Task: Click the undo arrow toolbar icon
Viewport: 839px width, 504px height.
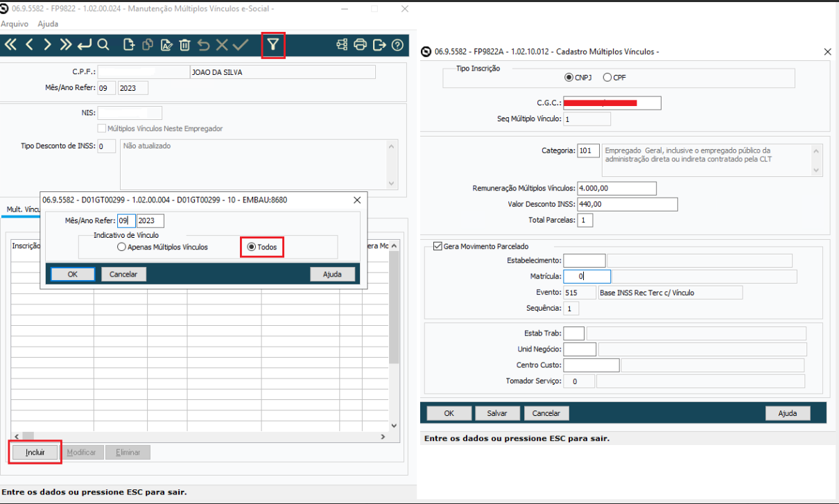Action: click(203, 45)
